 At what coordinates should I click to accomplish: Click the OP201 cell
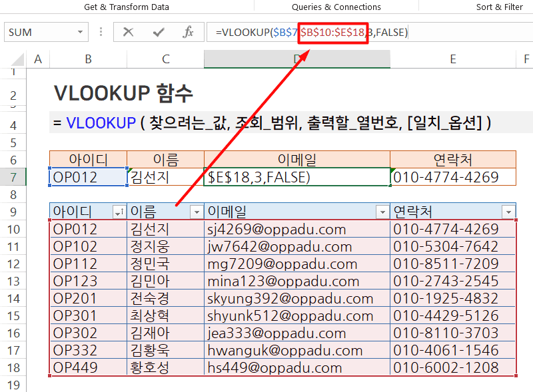tap(89, 299)
